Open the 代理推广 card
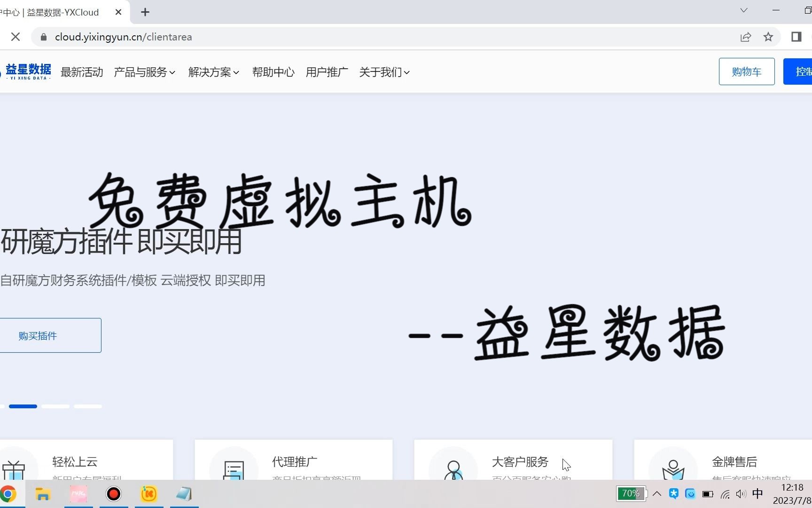Screen dimensions: 812x508 [x=294, y=460]
